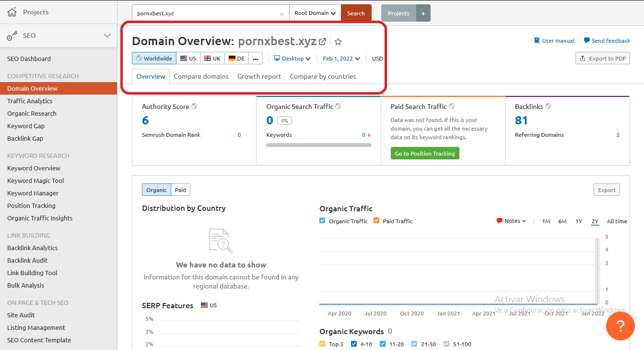This screenshot has width=644, height=350.
Task: Expand the Notes dropdown above the chart
Action: pos(512,221)
